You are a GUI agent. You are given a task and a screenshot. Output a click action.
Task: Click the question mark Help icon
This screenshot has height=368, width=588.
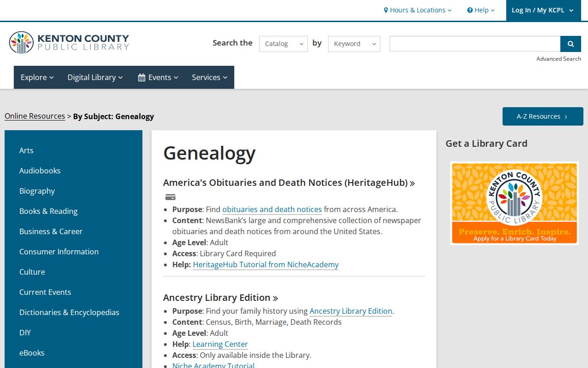pos(470,10)
